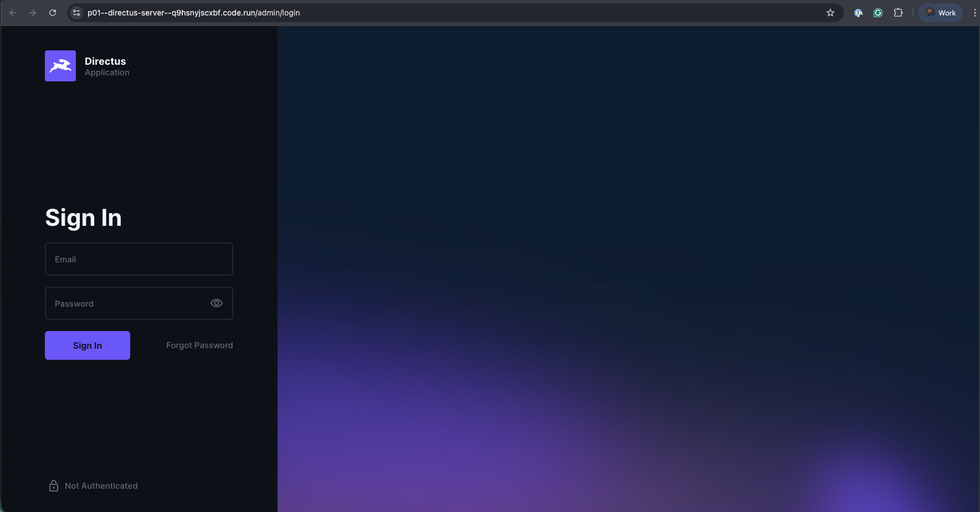Click the site information icon in address bar
The image size is (980, 512).
(76, 12)
